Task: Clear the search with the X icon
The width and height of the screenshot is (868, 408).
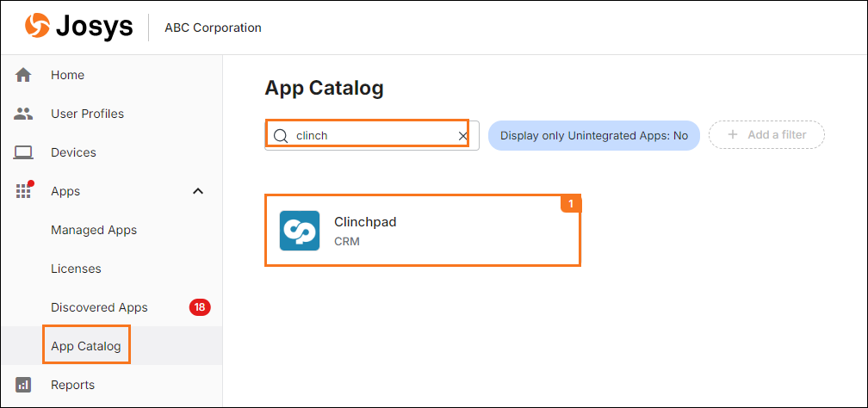Action: coord(462,136)
